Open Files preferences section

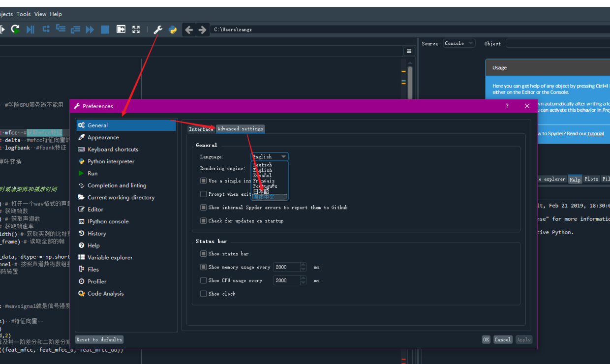coord(126,269)
